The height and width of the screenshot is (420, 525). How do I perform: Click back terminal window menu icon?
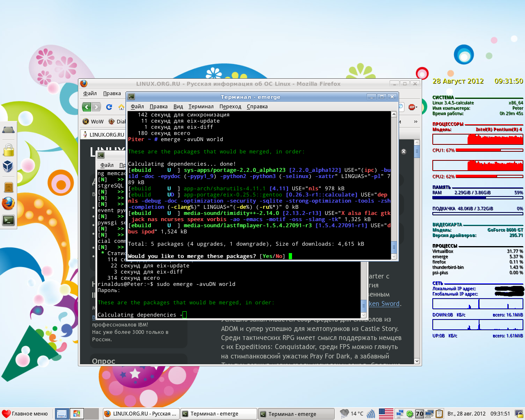click(101, 155)
